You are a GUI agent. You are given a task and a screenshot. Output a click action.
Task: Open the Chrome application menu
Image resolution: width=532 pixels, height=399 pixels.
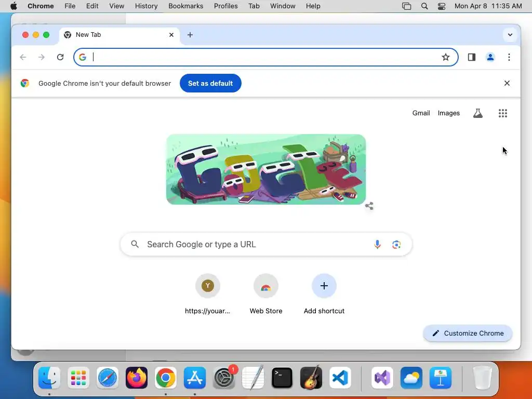click(x=41, y=6)
